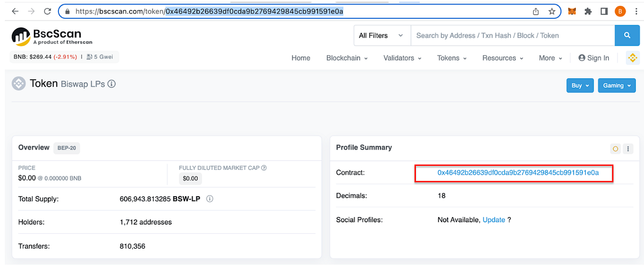Click the padlock site info icon
Screen dimensions: 644x268
click(x=67, y=11)
